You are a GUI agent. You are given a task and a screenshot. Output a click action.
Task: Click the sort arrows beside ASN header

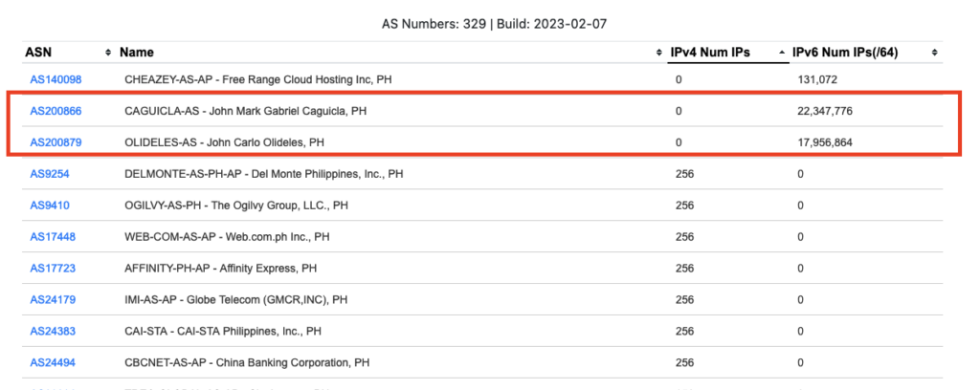pyautogui.click(x=107, y=53)
